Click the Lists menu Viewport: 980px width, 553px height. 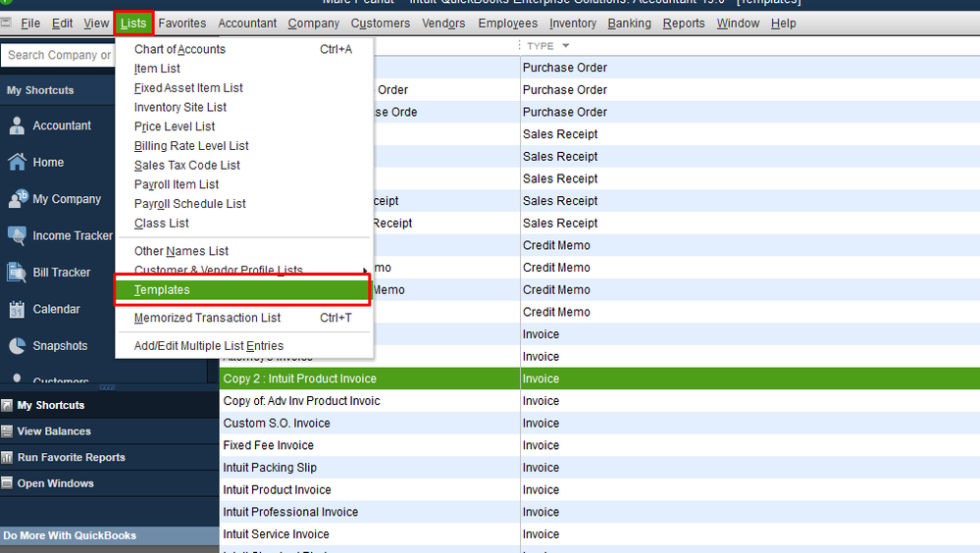(133, 24)
